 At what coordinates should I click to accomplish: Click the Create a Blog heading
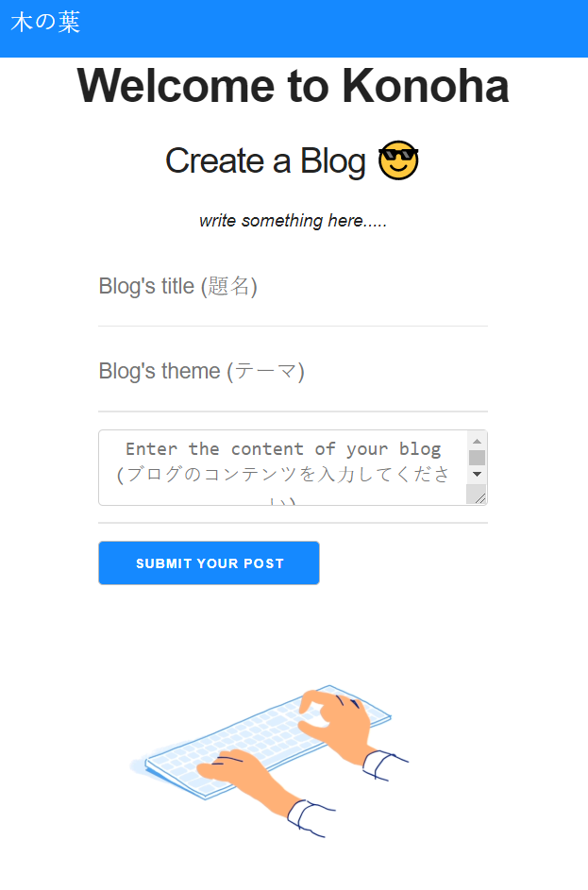pos(265,160)
